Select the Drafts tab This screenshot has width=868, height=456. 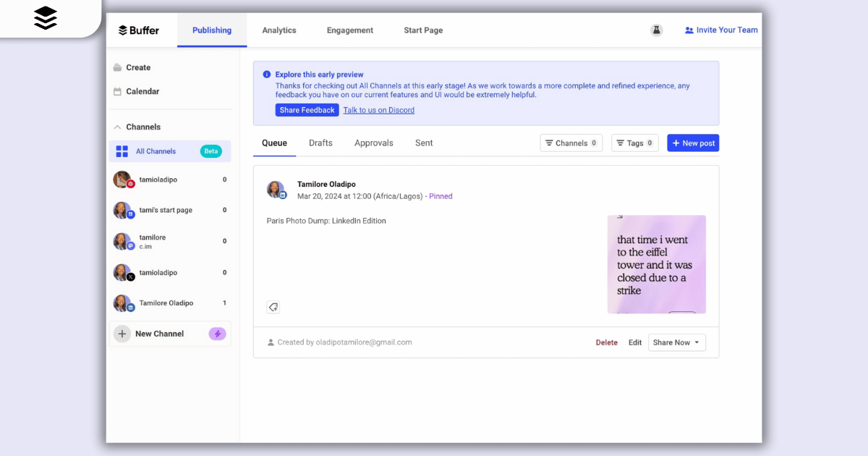pyautogui.click(x=320, y=143)
